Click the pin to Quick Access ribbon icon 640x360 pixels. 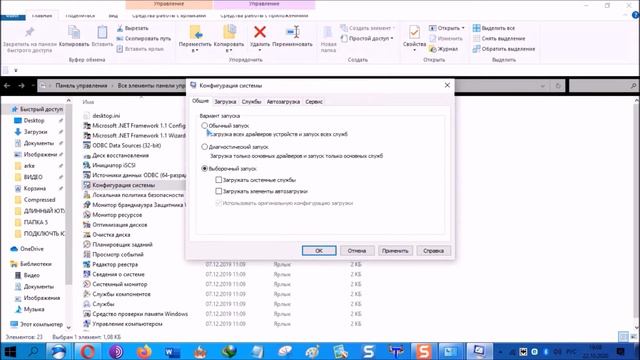[x=29, y=32]
